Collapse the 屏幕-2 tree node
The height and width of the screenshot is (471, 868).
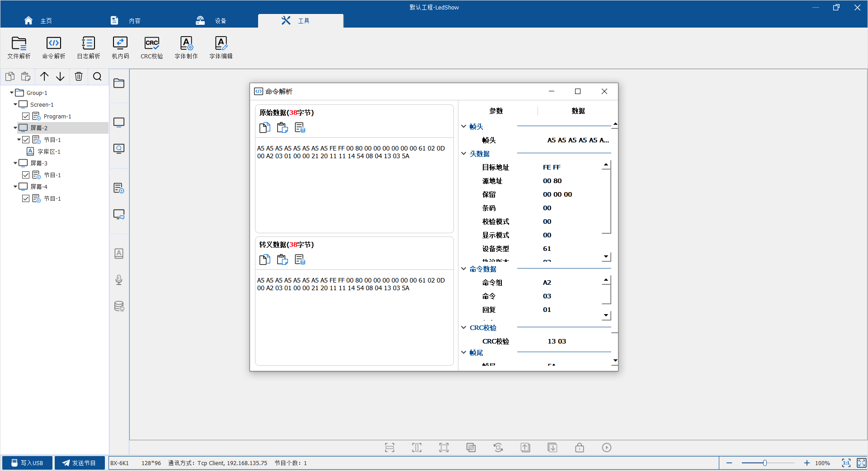[x=15, y=128]
